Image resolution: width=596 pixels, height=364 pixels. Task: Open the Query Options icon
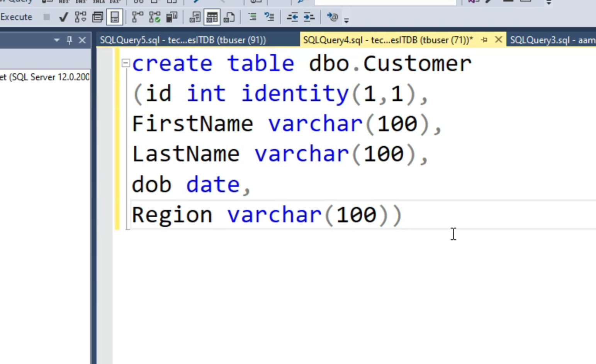tap(97, 17)
